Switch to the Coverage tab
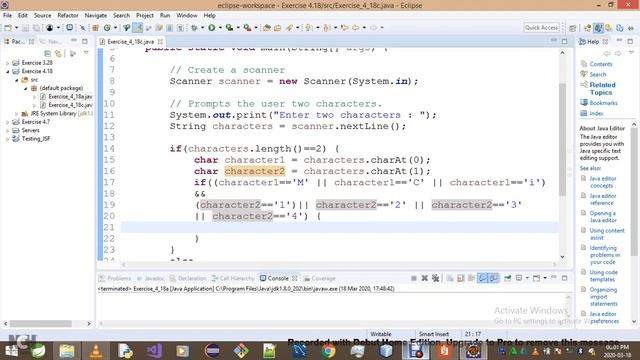The height and width of the screenshot is (360, 640). [x=320, y=278]
